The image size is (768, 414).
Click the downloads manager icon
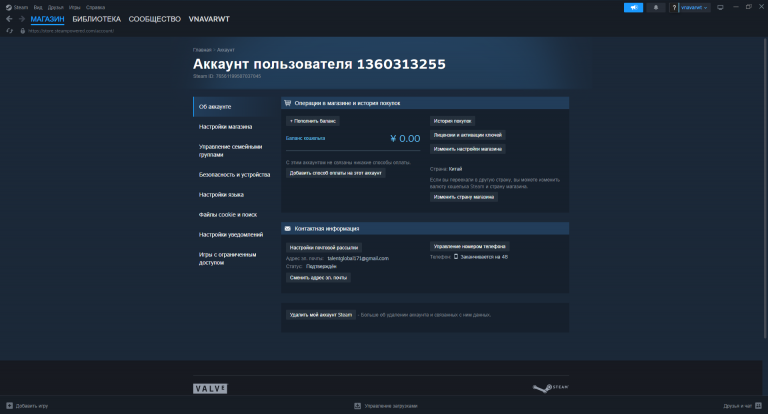coord(358,406)
